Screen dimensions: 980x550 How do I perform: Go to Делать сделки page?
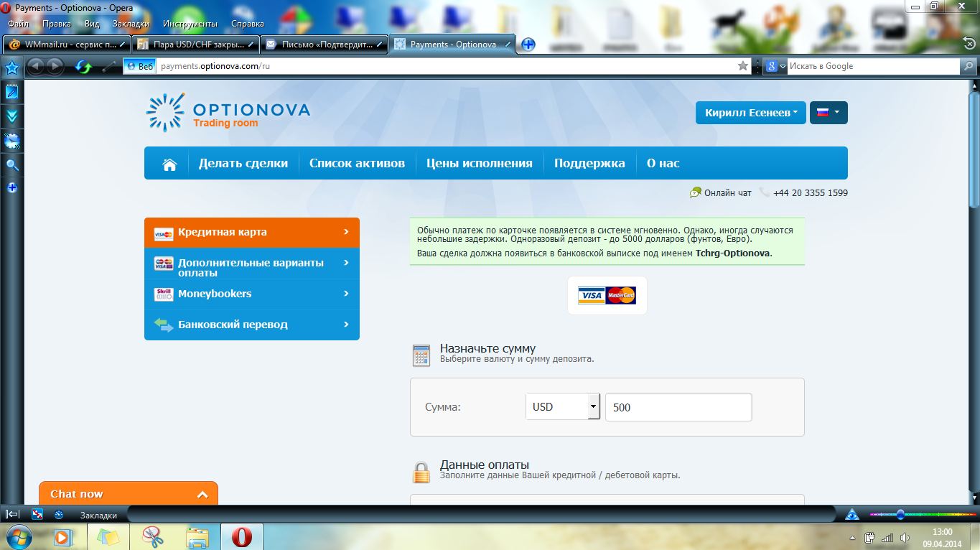click(x=243, y=164)
